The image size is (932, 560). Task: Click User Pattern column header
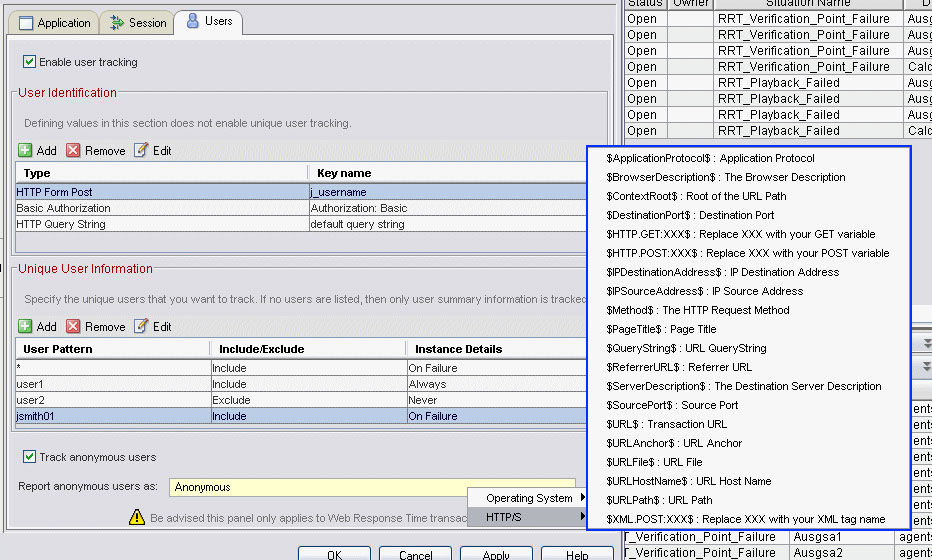coord(113,349)
